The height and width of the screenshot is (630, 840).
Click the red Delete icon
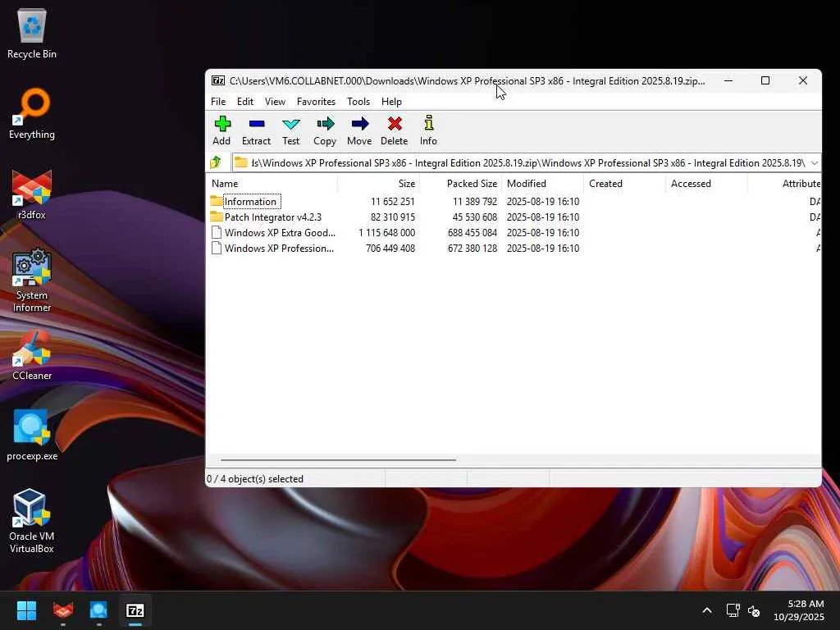[395, 130]
